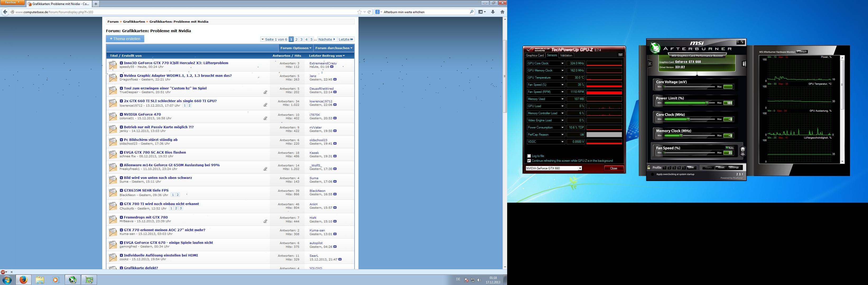
Task: Open Framedrops mit GTX 780 thread
Action: pos(146,217)
